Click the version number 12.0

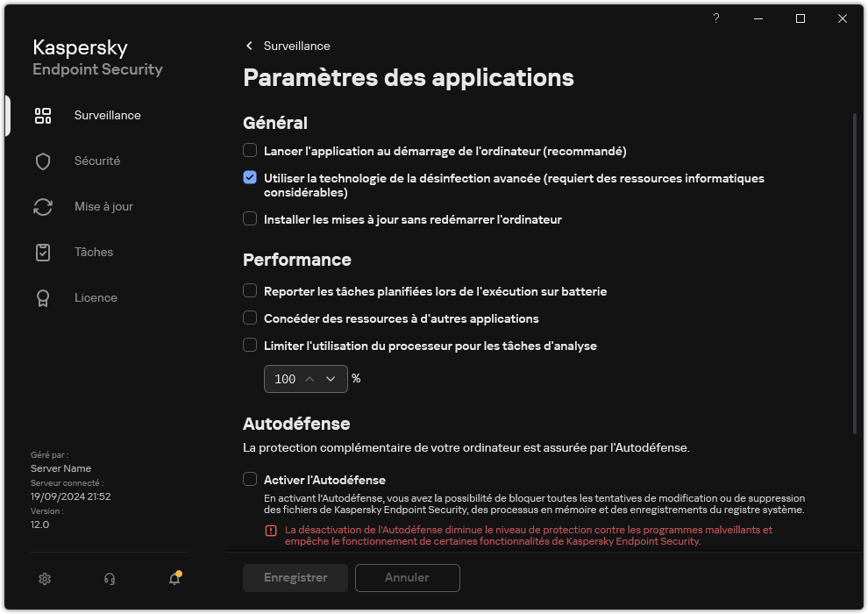click(39, 525)
